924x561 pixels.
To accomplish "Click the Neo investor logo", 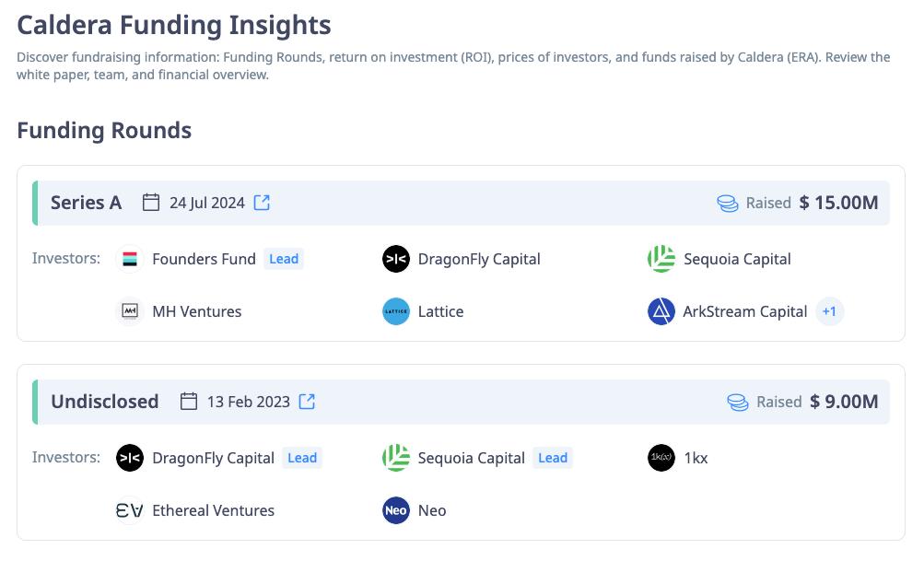I will (x=395, y=510).
